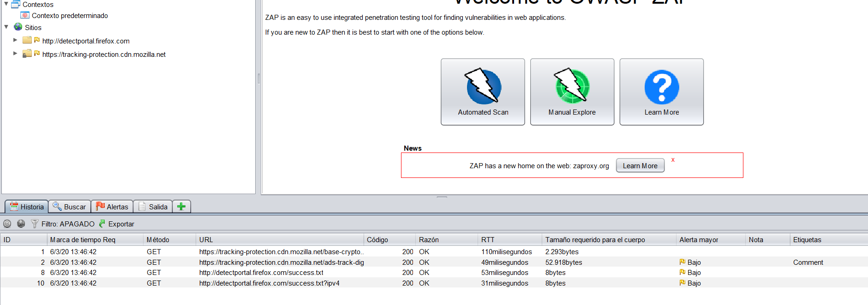
Task: Click the 2.293bytes size value
Action: tap(562, 252)
